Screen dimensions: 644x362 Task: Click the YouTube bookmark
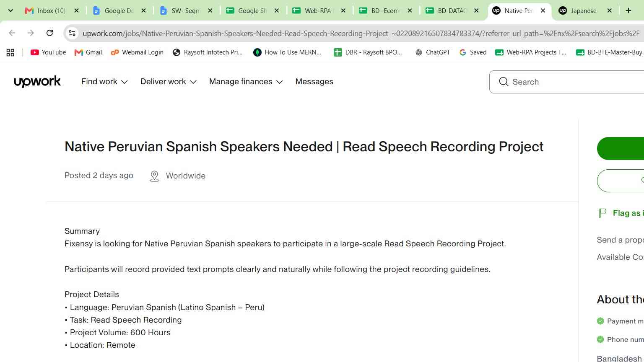click(x=48, y=52)
